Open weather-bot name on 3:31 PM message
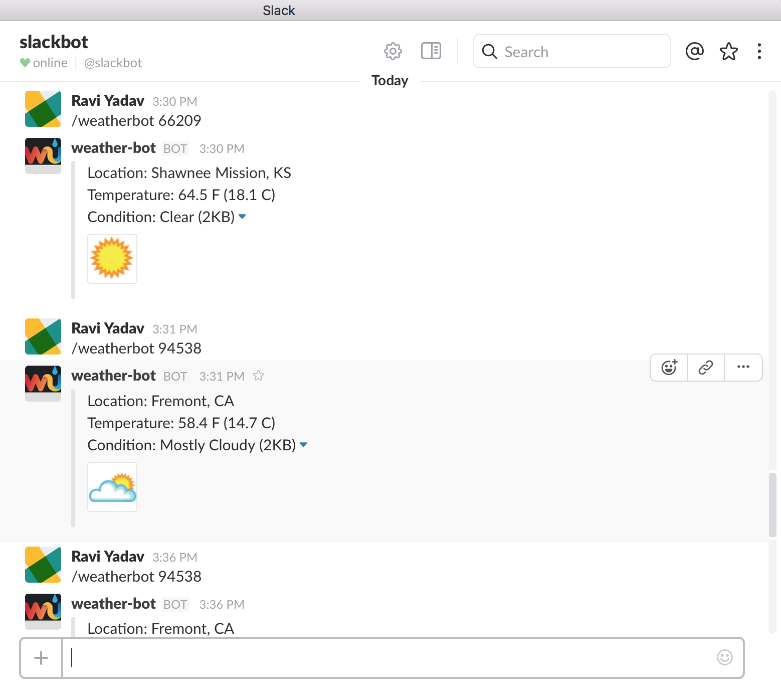This screenshot has height=700, width=781. (x=114, y=376)
